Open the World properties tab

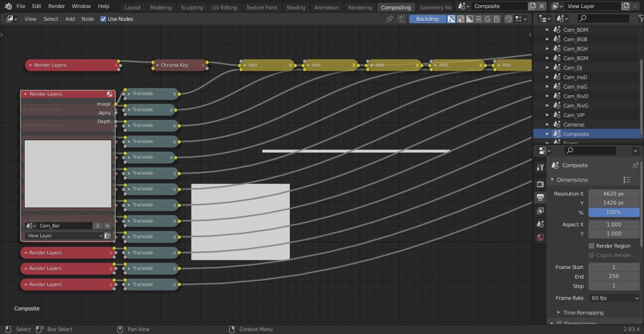(x=540, y=237)
